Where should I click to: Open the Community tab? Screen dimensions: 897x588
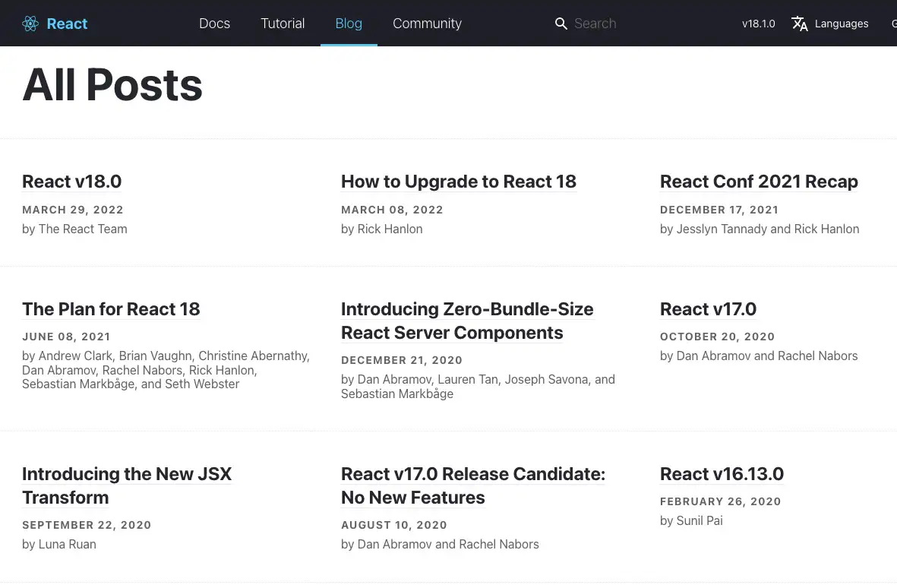(427, 24)
